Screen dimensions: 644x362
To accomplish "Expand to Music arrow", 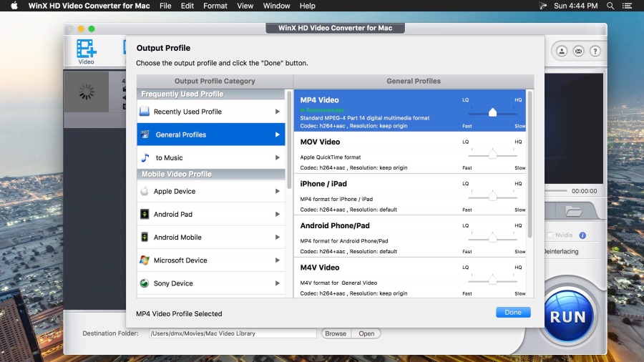I will (x=278, y=157).
